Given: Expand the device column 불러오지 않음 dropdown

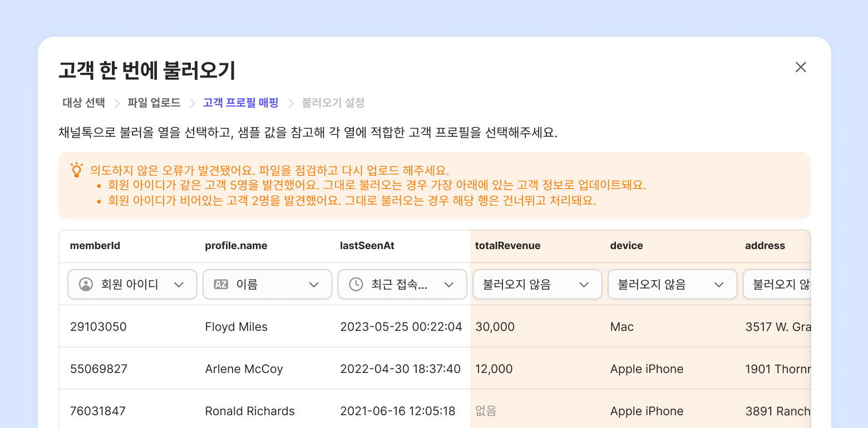Looking at the screenshot, I should tap(673, 285).
